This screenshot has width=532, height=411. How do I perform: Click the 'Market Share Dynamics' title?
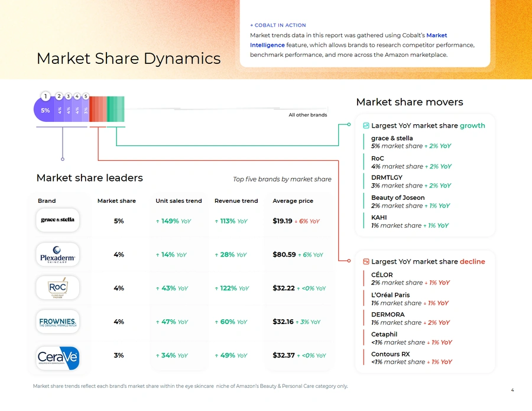[129, 59]
